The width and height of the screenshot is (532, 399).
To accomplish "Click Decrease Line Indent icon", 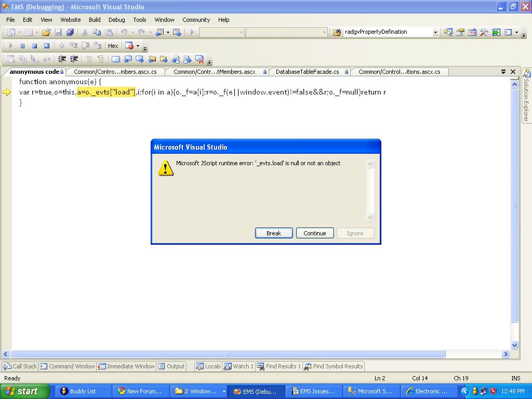I will (61, 59).
